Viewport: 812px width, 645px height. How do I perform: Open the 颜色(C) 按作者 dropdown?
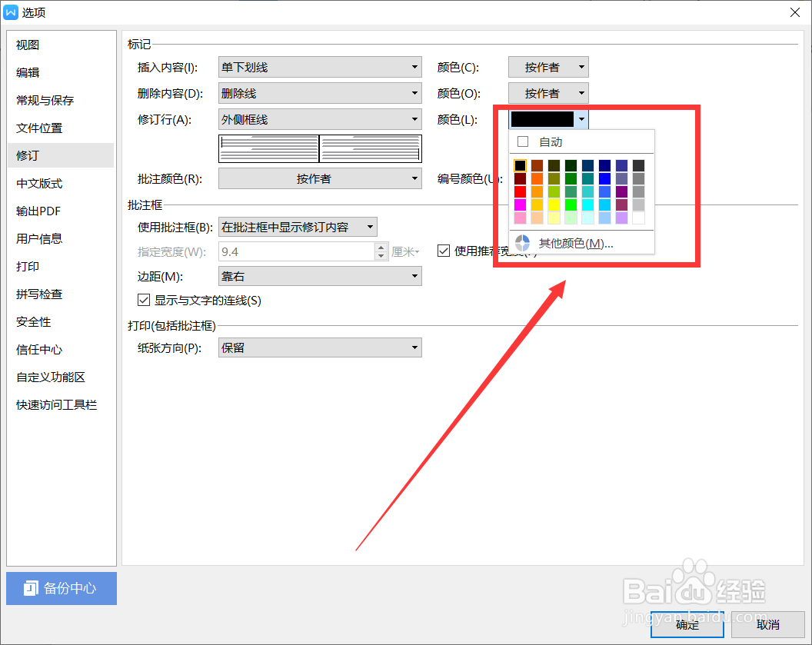548,68
